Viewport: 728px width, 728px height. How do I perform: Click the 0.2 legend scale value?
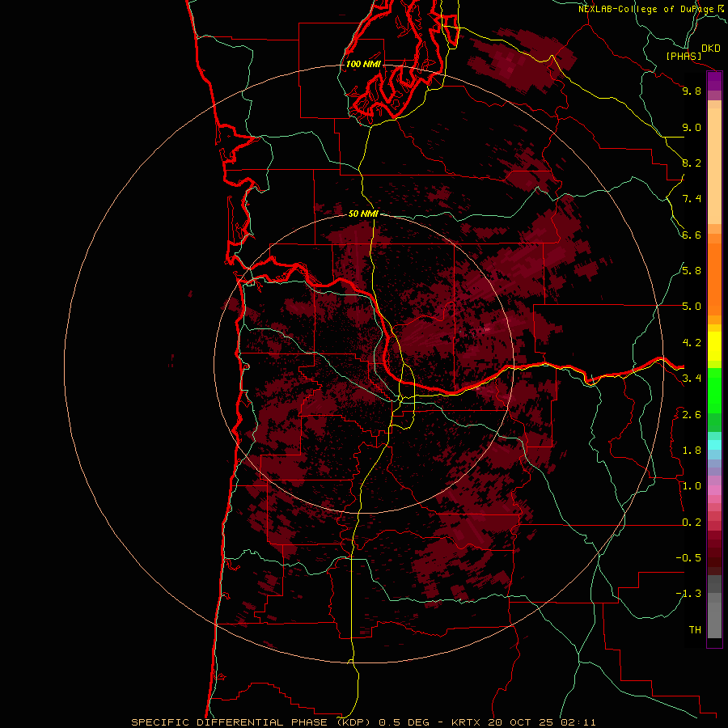pyautogui.click(x=692, y=523)
